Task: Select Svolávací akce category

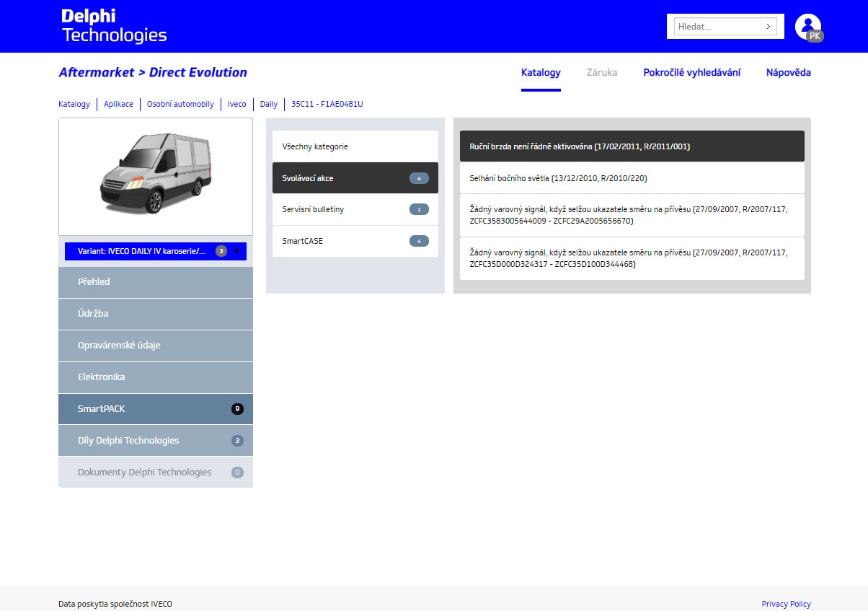Action: (355, 178)
